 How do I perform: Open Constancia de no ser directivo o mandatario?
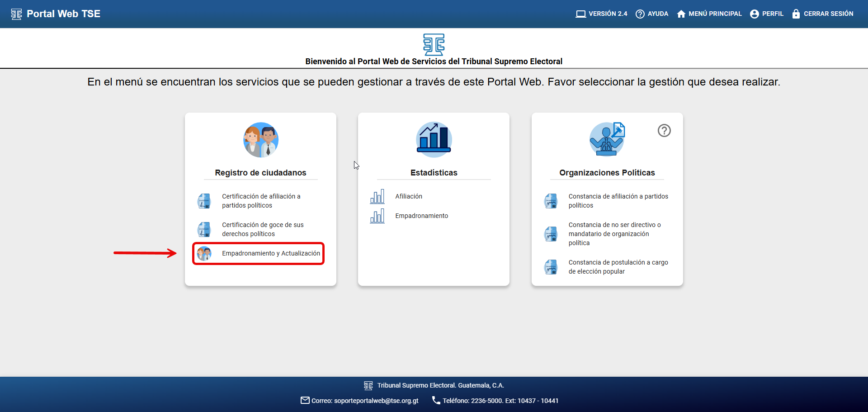pos(615,234)
